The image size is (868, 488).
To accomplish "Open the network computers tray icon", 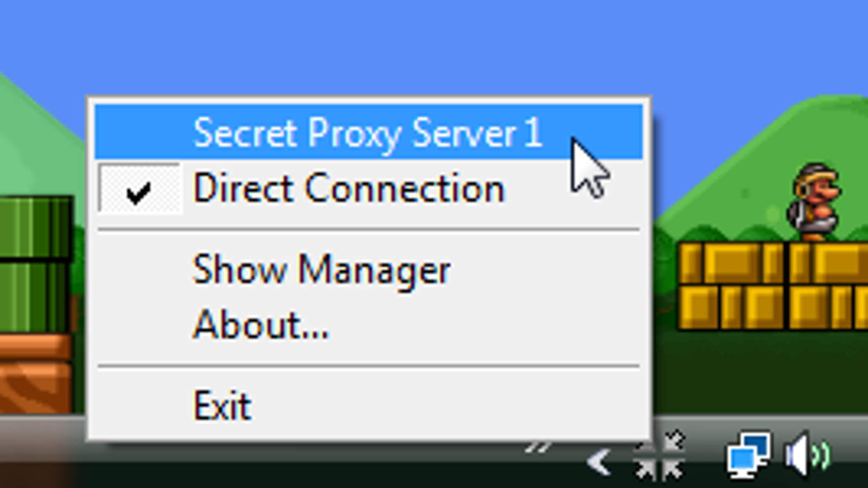I will coord(749,454).
